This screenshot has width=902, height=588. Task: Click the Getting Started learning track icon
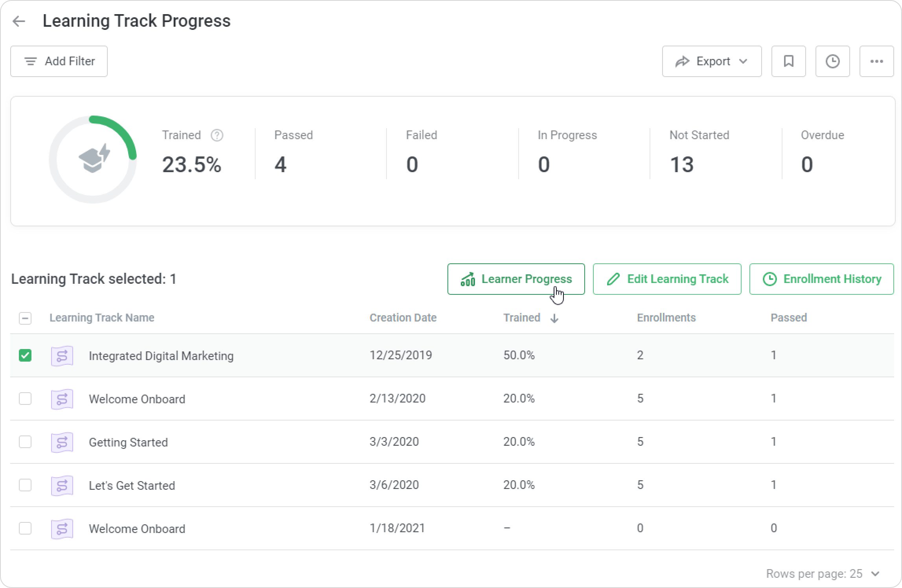tap(62, 442)
